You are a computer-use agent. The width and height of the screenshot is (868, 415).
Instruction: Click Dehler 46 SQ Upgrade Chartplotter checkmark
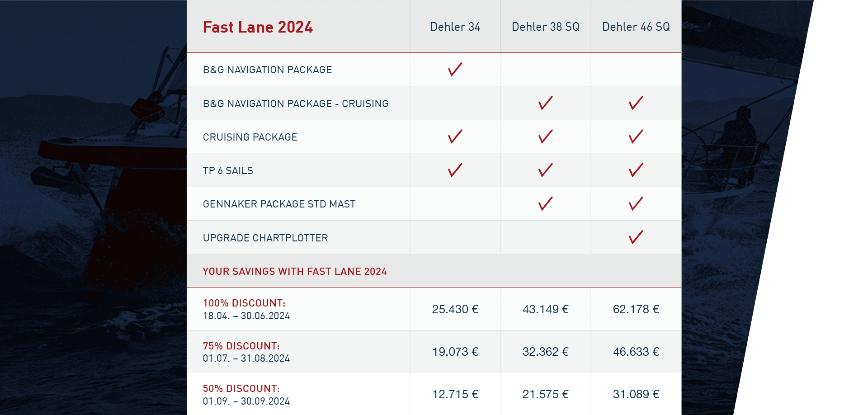636,237
